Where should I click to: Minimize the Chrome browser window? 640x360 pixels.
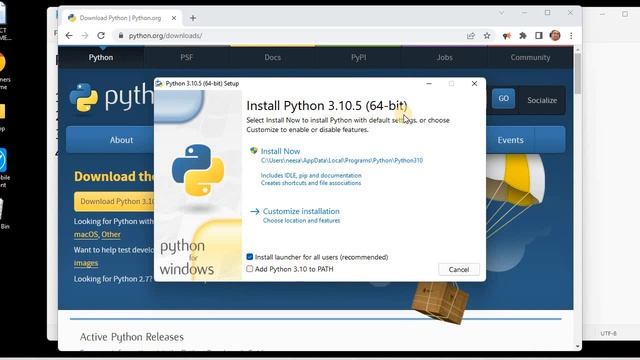[x=524, y=13]
